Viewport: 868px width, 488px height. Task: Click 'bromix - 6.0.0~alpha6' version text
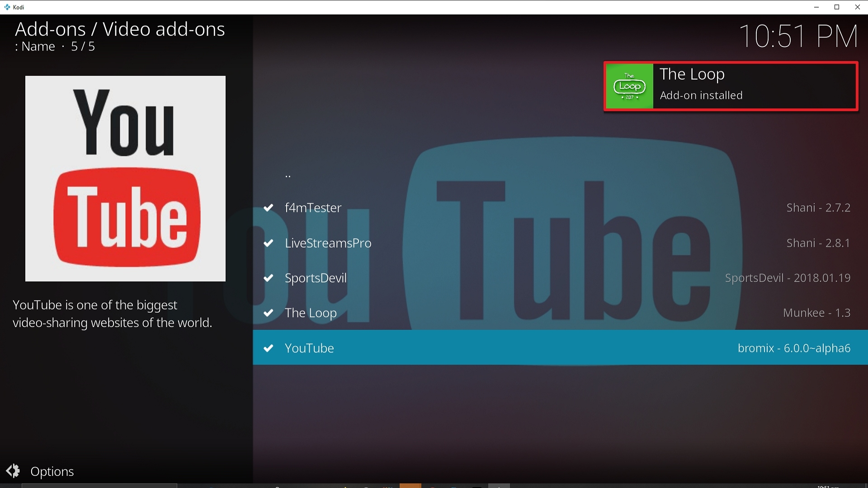[x=794, y=348]
